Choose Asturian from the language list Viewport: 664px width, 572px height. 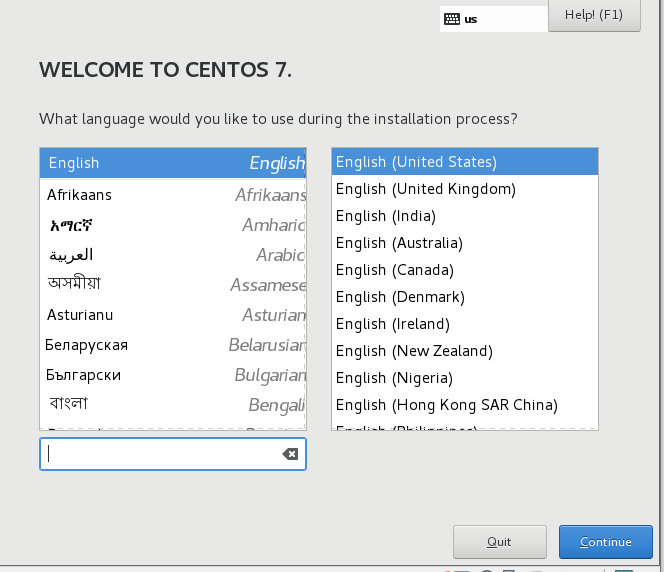click(173, 315)
